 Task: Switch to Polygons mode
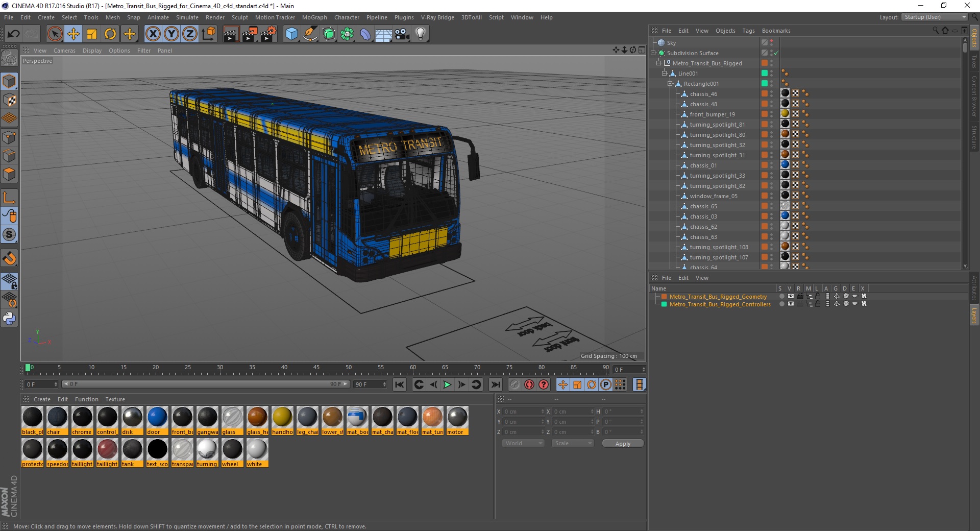click(x=9, y=174)
